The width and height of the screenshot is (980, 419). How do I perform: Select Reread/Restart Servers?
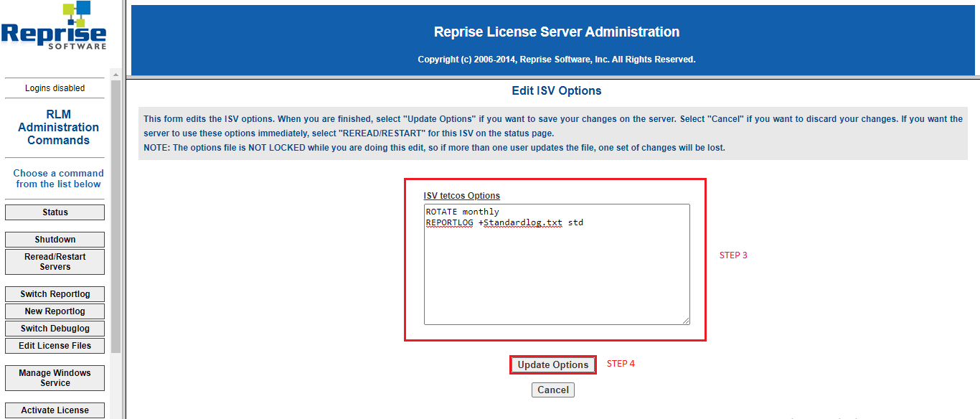pos(55,262)
